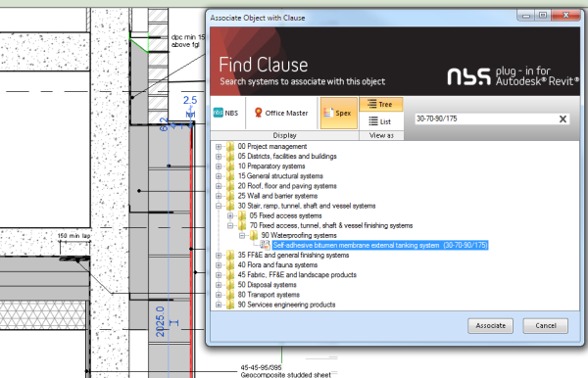Select the 20 Roof, floor and paving folder icon
Screen dimensions: 588x378
point(230,186)
